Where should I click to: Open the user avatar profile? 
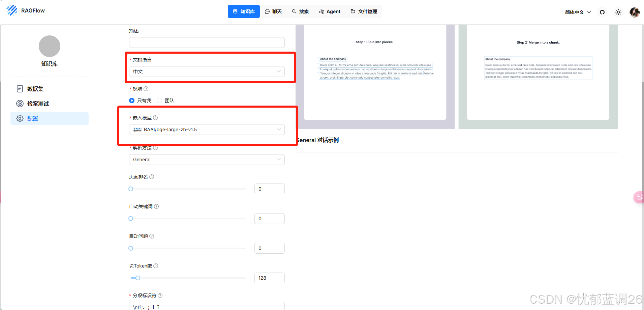635,12
